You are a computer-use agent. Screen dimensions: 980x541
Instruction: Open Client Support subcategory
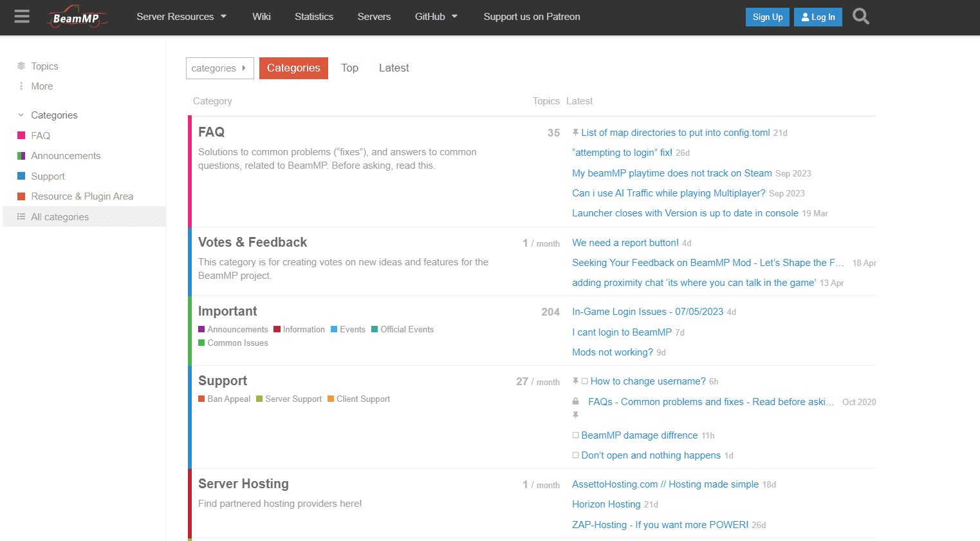(x=358, y=399)
